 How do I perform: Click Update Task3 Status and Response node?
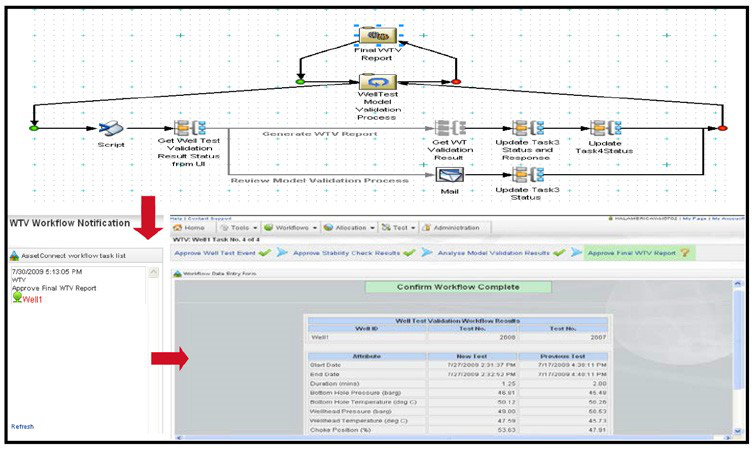click(x=526, y=129)
